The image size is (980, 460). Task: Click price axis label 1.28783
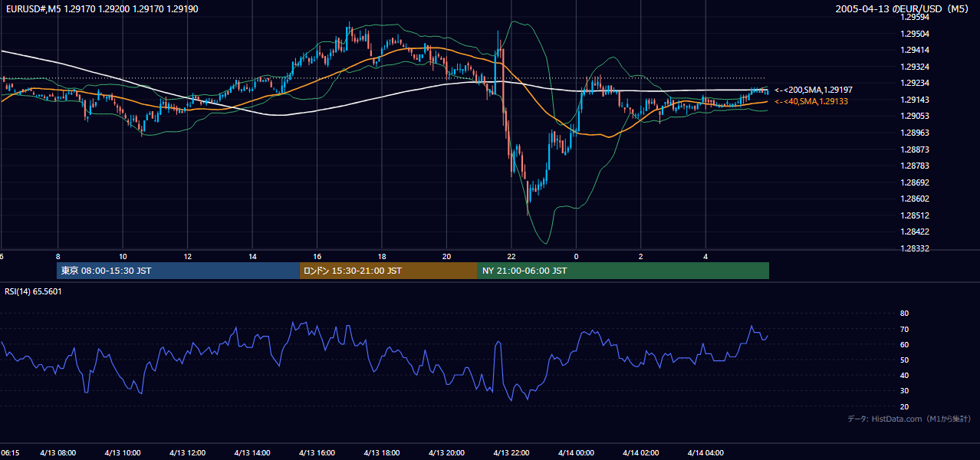[x=914, y=166]
